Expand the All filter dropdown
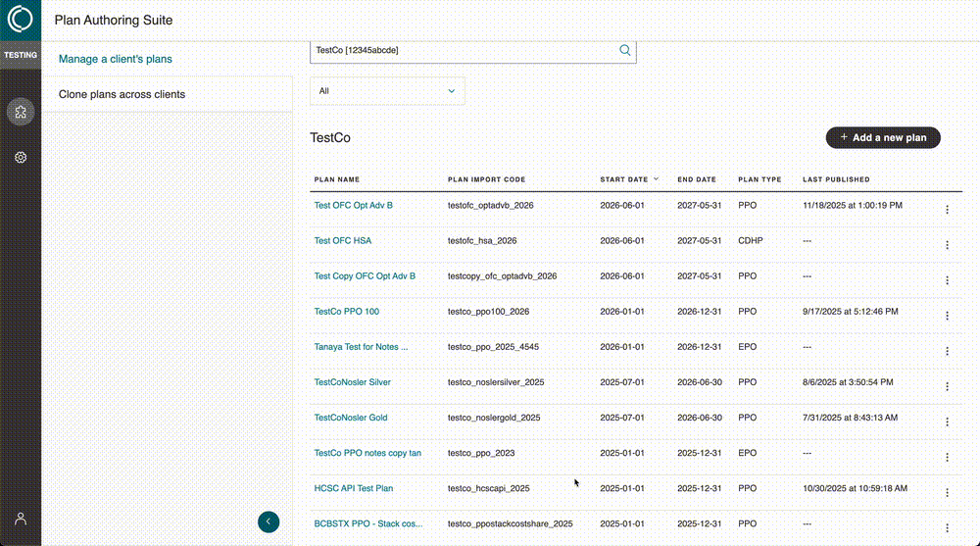This screenshot has height=546, width=980. [387, 91]
